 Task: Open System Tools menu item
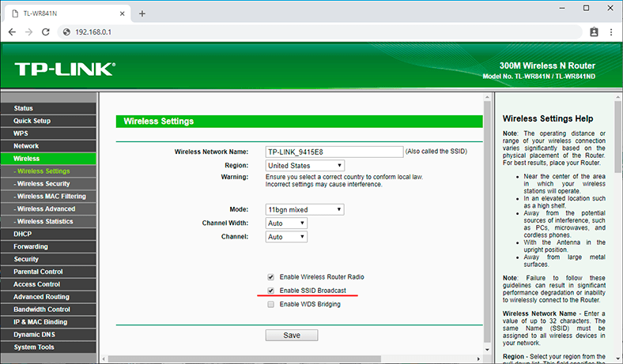click(x=48, y=347)
